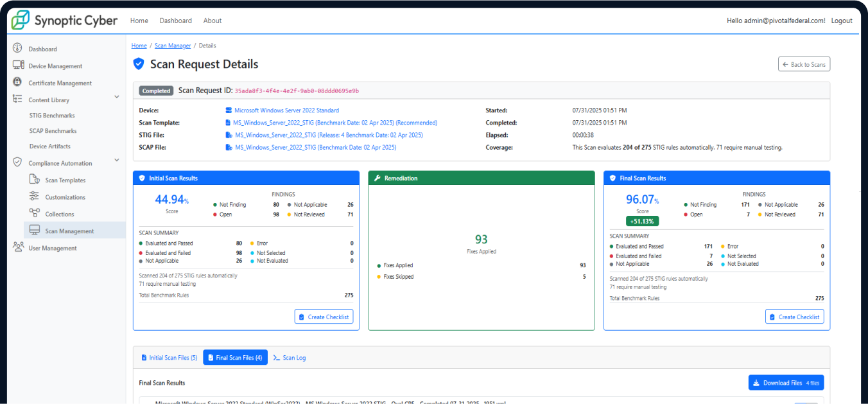Open the About menu item in top navigation

[213, 21]
